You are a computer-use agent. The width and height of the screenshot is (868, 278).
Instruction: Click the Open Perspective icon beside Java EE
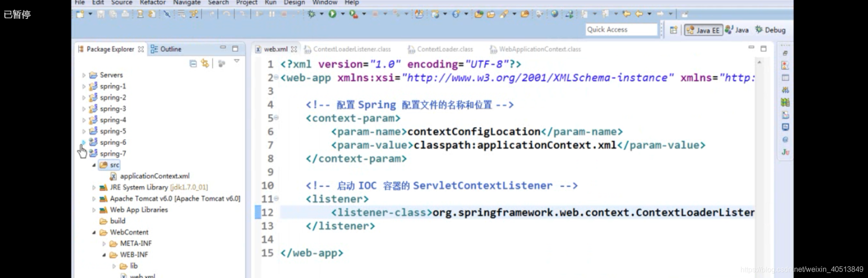[673, 30]
